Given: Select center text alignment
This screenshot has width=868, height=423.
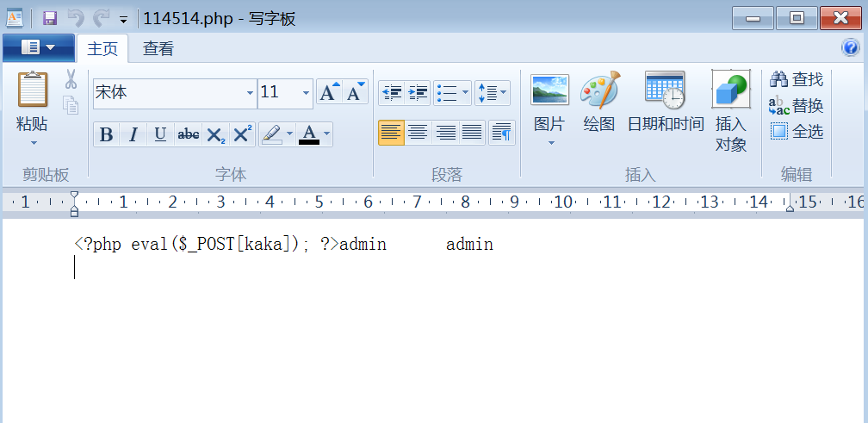Looking at the screenshot, I should pos(418,133).
